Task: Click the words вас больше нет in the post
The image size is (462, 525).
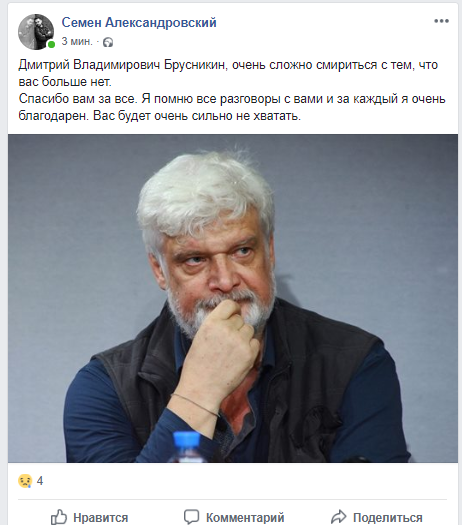Action: 64,81
